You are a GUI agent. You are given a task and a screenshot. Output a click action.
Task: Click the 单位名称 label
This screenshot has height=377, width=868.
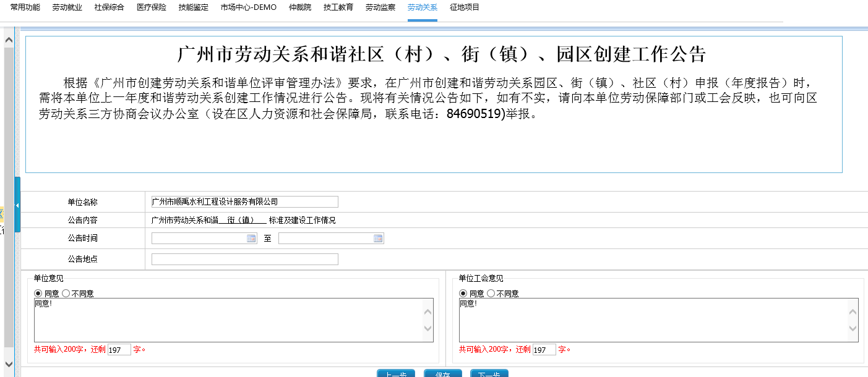pos(83,202)
